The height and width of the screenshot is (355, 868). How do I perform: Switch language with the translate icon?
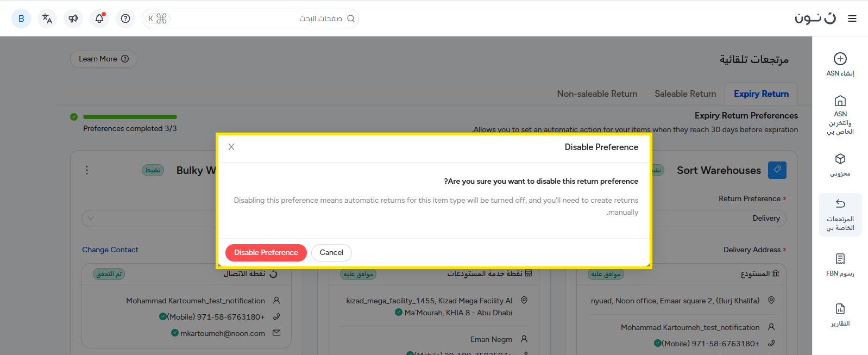pyautogui.click(x=47, y=18)
